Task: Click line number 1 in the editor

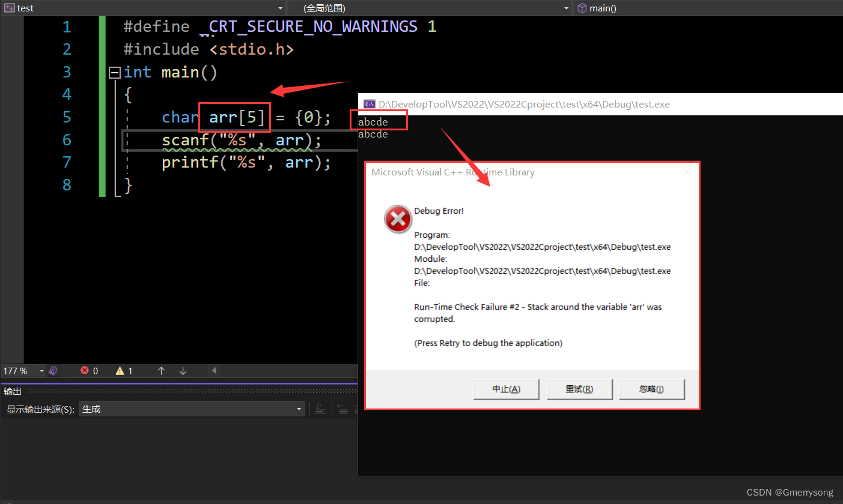Action: click(x=66, y=27)
